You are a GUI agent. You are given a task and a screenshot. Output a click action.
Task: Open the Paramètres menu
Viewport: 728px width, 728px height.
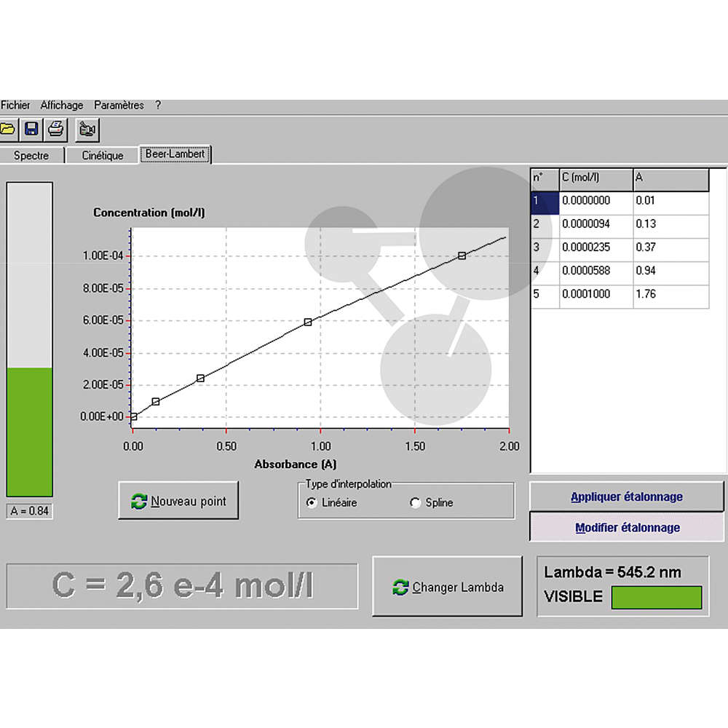tap(119, 106)
